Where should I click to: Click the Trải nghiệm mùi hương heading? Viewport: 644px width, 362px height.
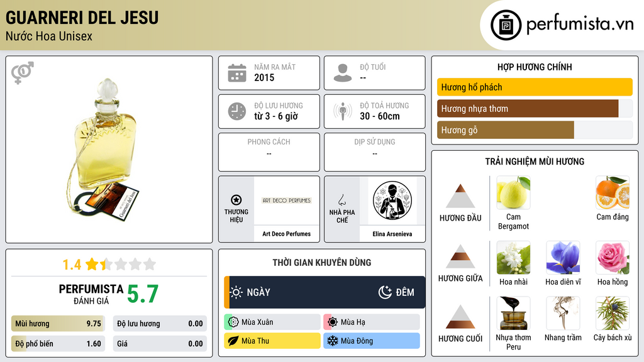coord(535,162)
